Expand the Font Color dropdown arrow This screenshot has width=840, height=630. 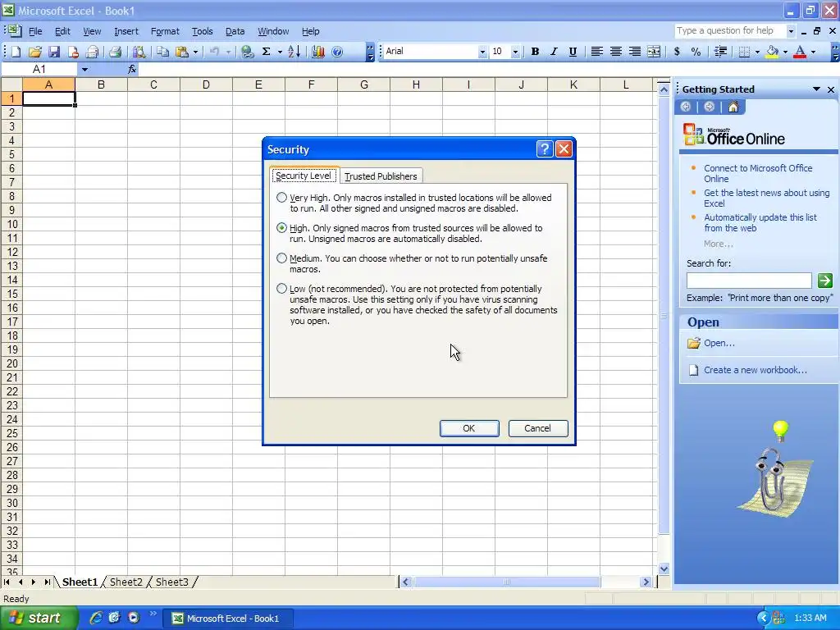[x=813, y=52]
